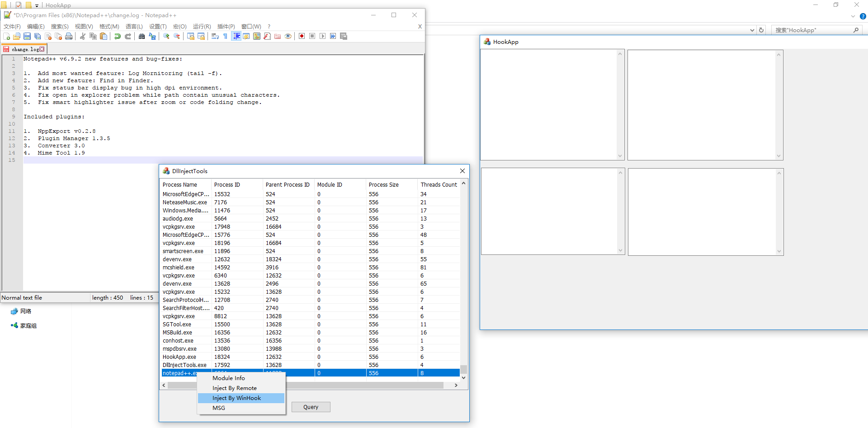Stop macro recording in the toolbar

(312, 36)
